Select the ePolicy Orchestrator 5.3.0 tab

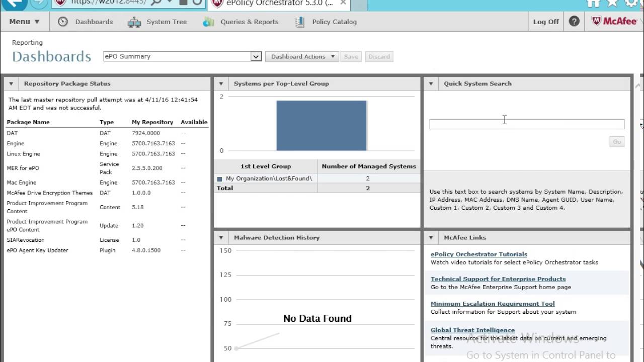(280, 3)
